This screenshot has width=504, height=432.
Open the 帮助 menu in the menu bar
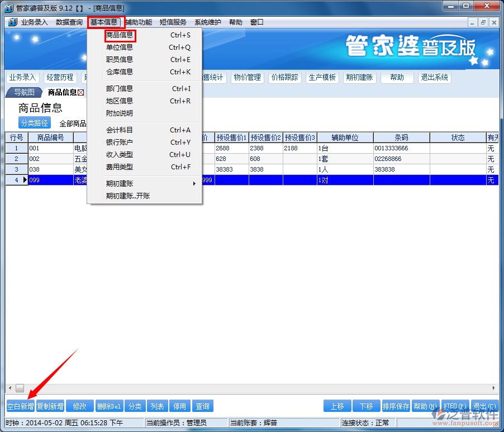tap(235, 22)
